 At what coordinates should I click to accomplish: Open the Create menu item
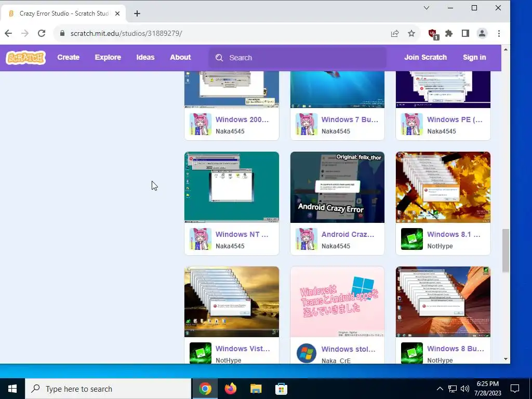click(x=68, y=57)
